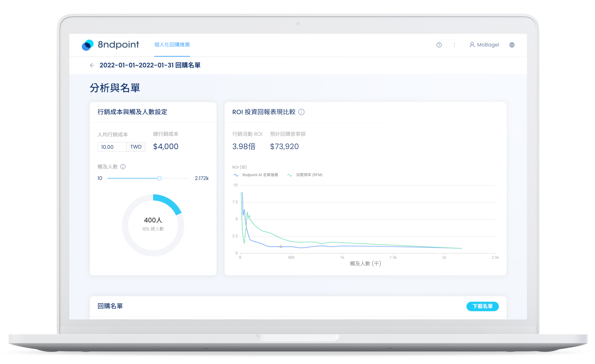The image size is (595, 364).
Task: Click the 觸及人數 slider handle
Action: pos(159,178)
